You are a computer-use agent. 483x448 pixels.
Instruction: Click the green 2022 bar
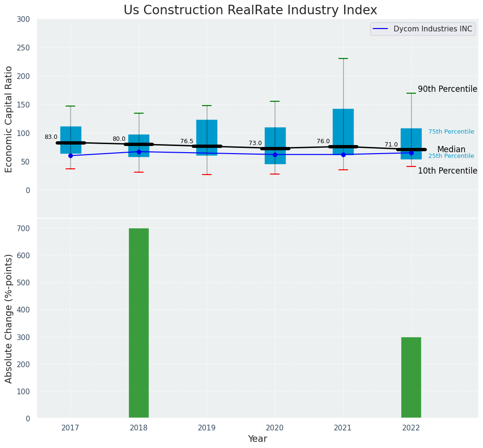[411, 377]
